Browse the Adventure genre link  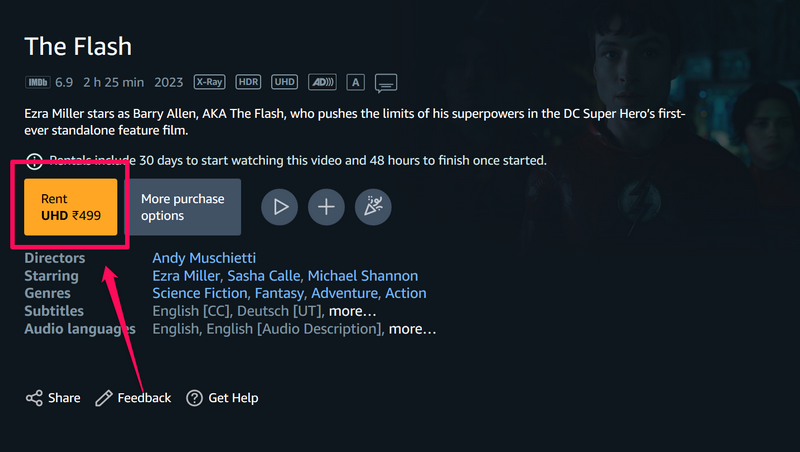point(344,294)
